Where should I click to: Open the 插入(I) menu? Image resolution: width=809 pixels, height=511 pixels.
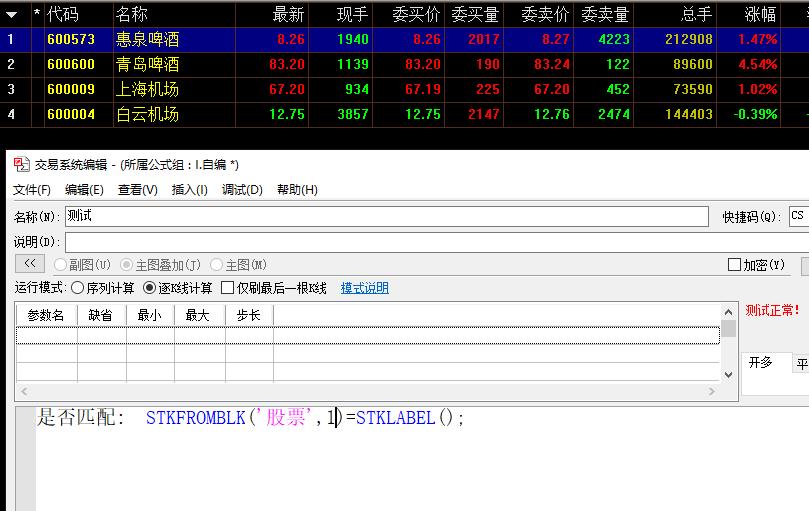tap(189, 190)
